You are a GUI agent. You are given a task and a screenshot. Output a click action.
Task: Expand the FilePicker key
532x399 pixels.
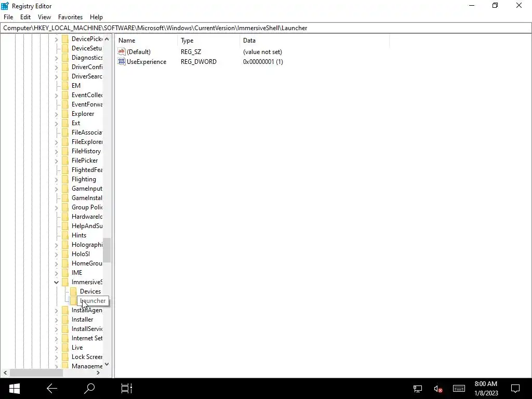coord(56,161)
